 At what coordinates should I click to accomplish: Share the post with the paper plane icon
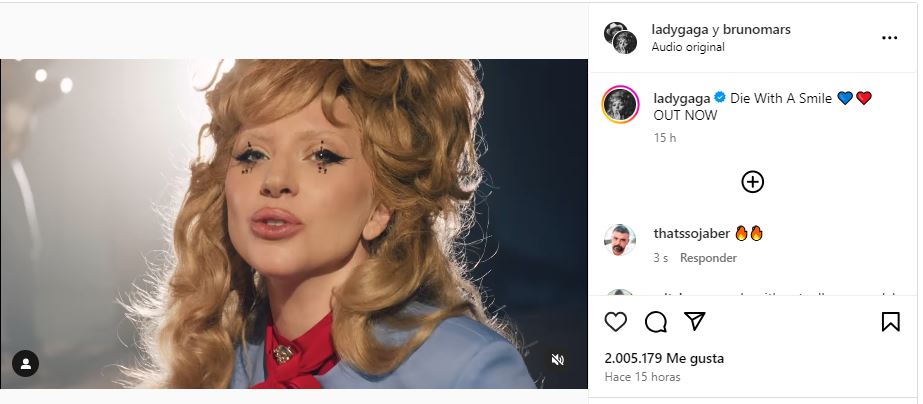point(695,322)
